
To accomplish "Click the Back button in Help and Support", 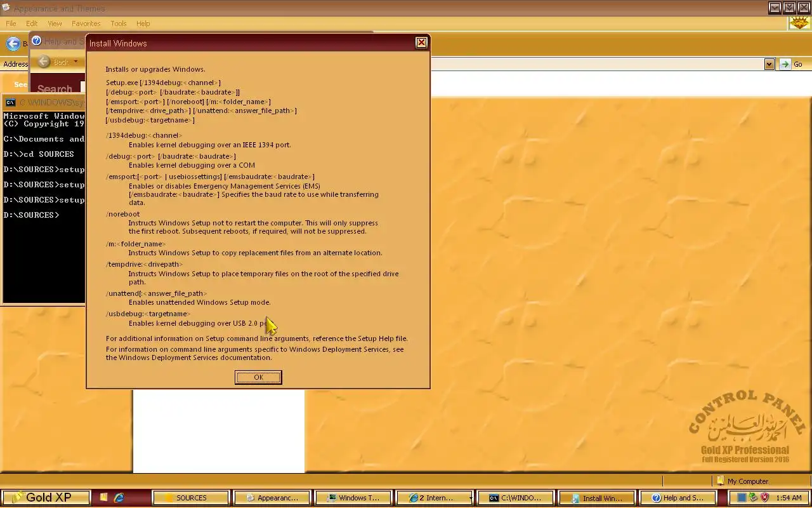I will pyautogui.click(x=55, y=62).
